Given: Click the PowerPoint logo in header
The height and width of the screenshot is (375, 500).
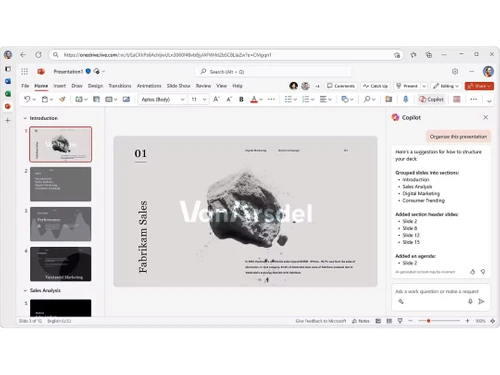Looking at the screenshot, I should pyautogui.click(x=41, y=71).
